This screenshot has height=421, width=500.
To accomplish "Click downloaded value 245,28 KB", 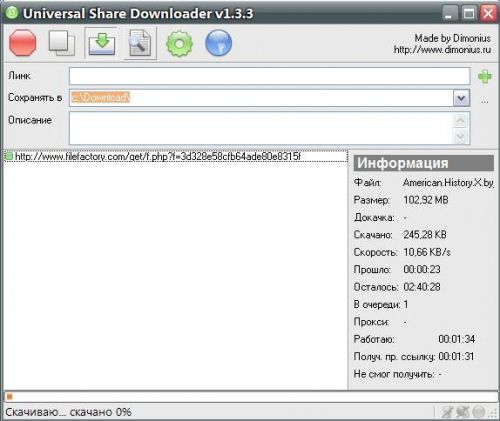I will [x=425, y=235].
